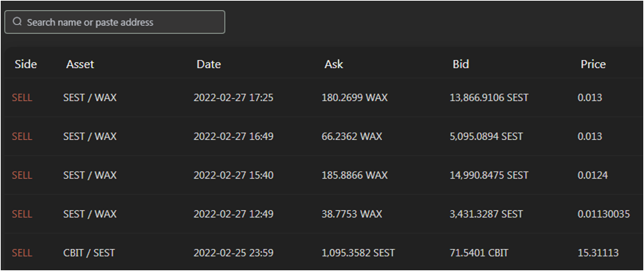Sort by the Ask column header
This screenshot has width=644, height=271.
[334, 64]
